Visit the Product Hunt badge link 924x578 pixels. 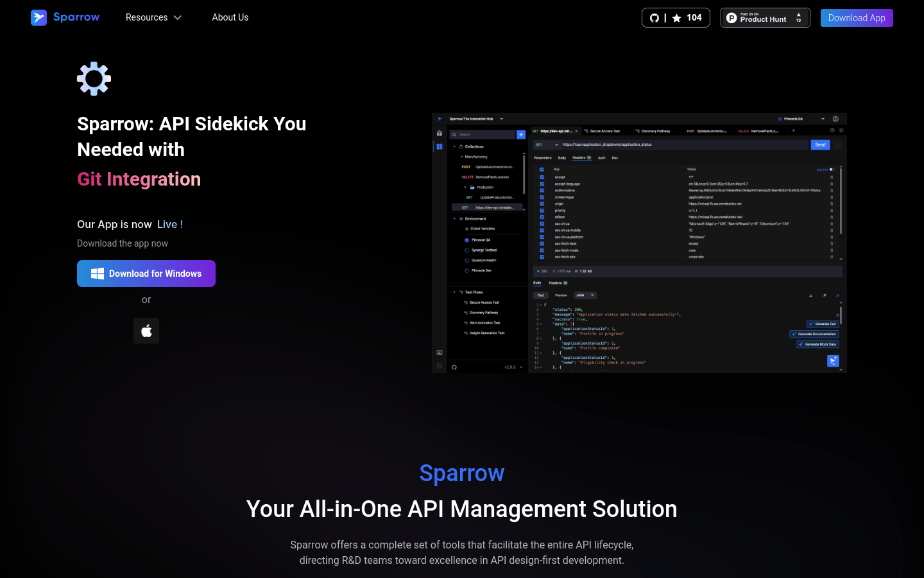pyautogui.click(x=765, y=18)
